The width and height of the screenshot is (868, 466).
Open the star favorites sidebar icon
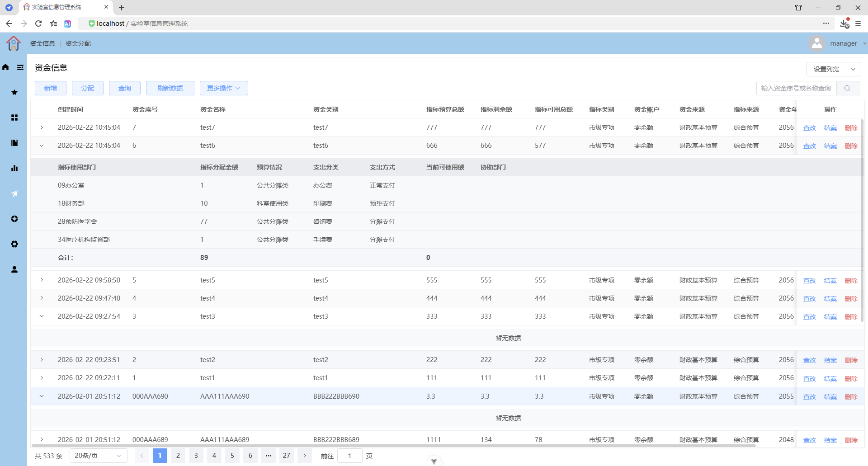(14, 92)
